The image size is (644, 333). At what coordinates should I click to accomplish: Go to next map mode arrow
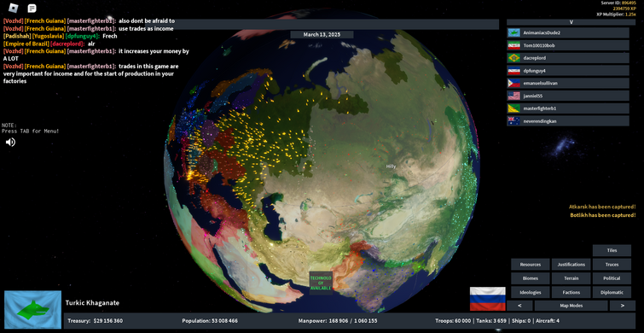coord(622,306)
